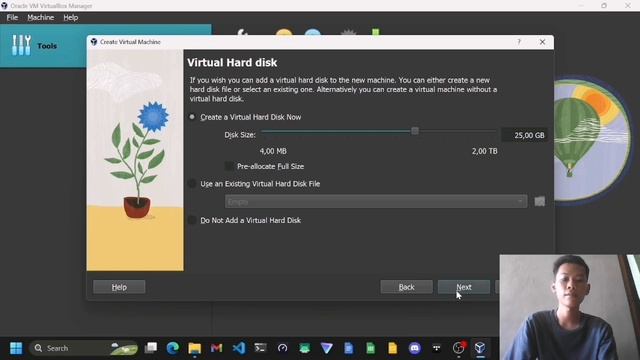Click the Tools wrench icon in VirtualBox Manager

21,45
